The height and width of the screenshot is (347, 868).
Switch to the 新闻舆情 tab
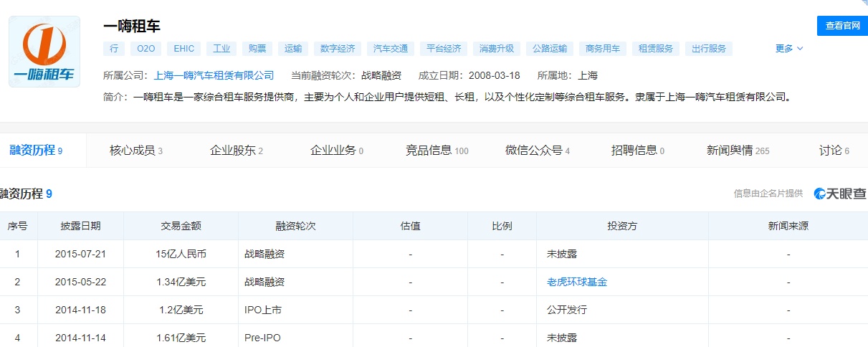[738, 151]
